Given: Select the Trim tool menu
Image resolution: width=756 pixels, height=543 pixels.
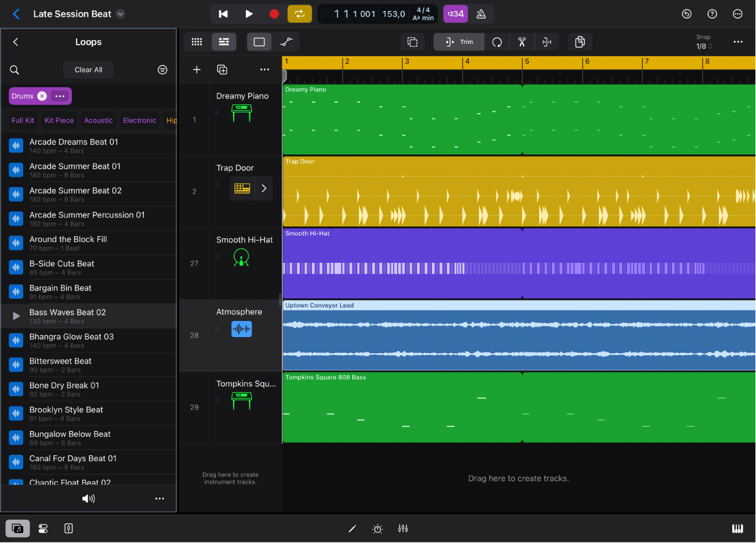Looking at the screenshot, I should tap(458, 42).
